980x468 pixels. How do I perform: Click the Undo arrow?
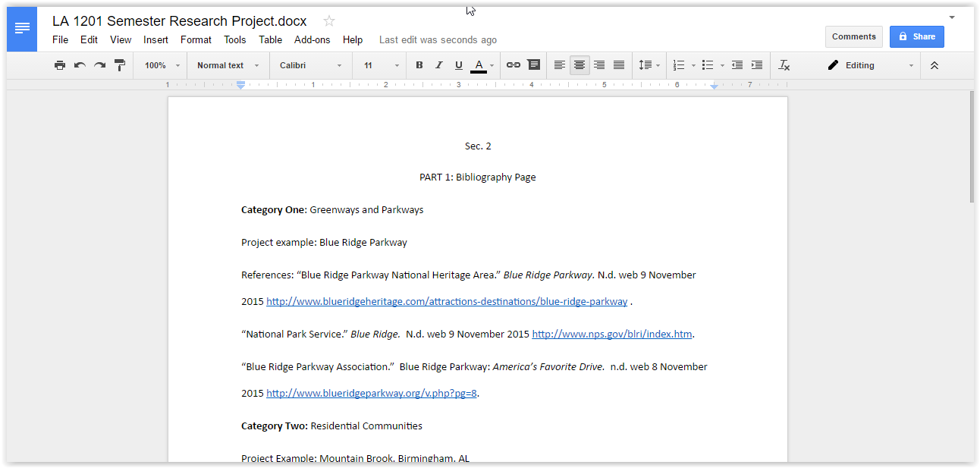tap(80, 65)
